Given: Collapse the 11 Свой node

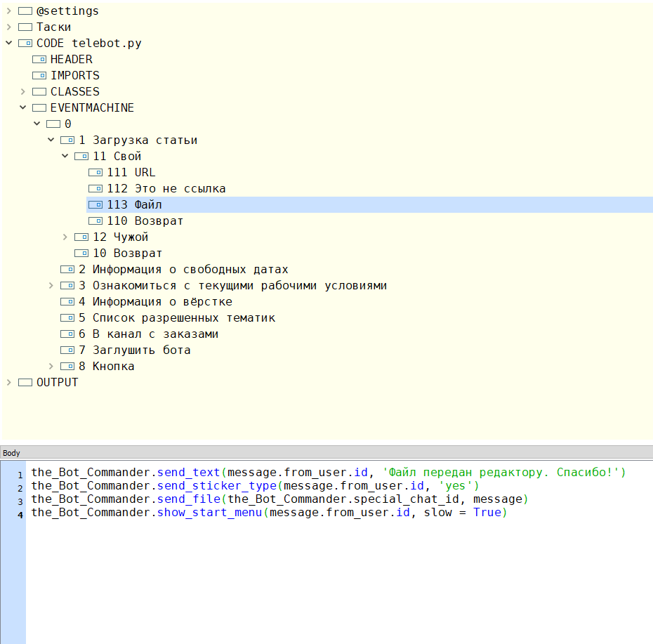Looking at the screenshot, I should point(65,156).
